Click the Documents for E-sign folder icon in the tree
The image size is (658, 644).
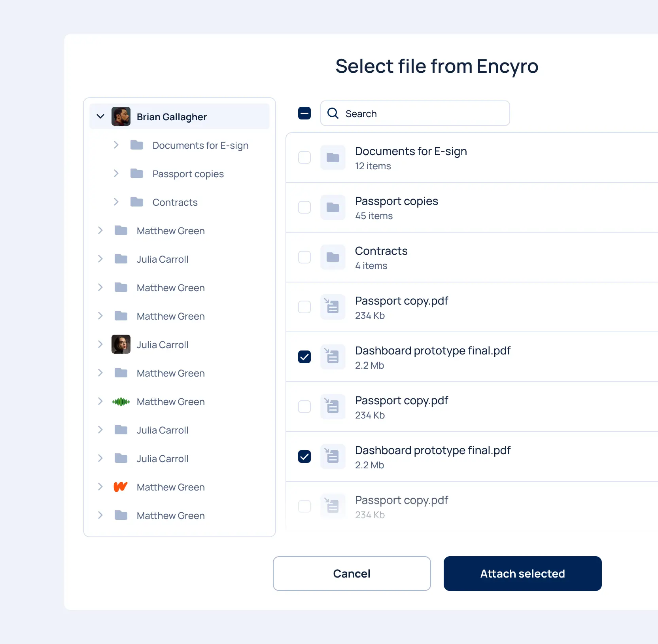click(137, 145)
